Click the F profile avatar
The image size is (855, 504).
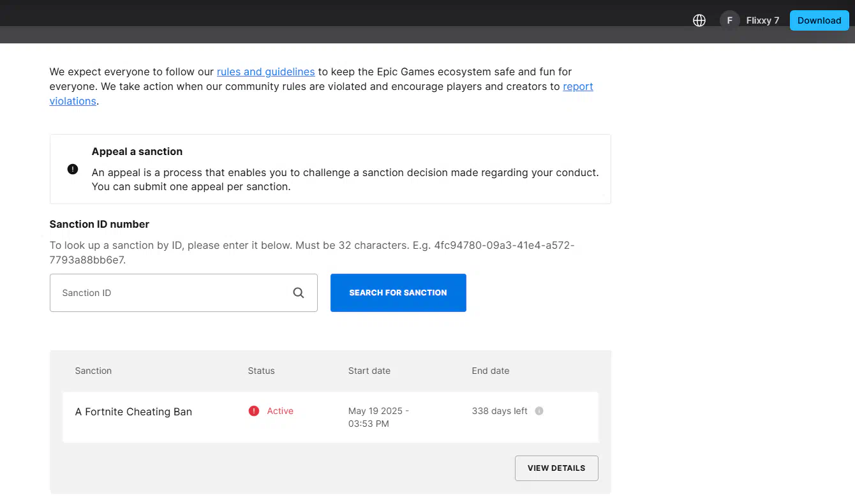(x=730, y=20)
